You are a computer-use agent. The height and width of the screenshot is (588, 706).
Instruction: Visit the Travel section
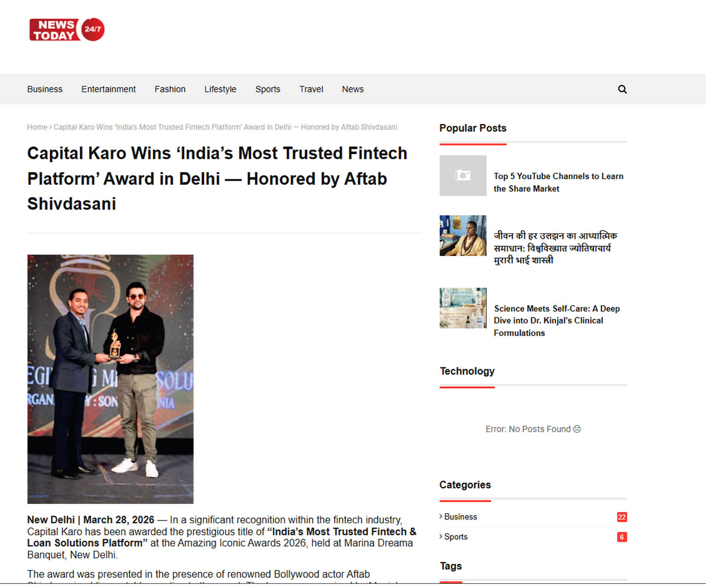(311, 89)
